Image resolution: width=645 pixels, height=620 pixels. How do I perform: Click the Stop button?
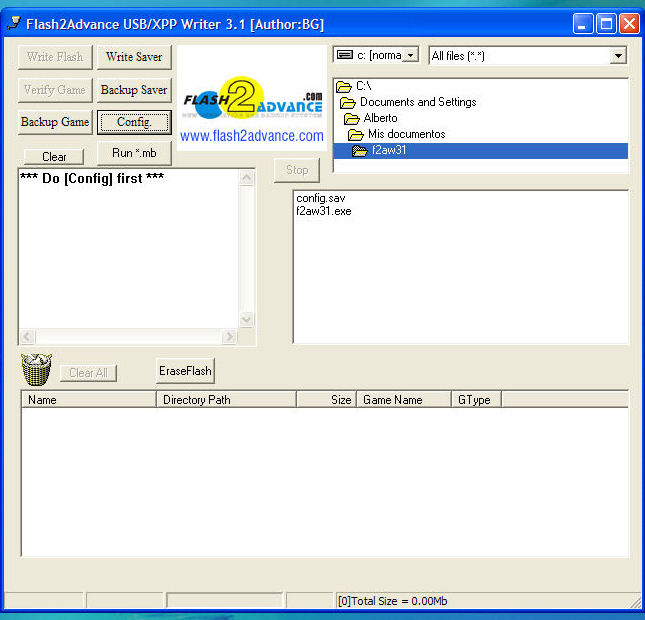pyautogui.click(x=297, y=170)
